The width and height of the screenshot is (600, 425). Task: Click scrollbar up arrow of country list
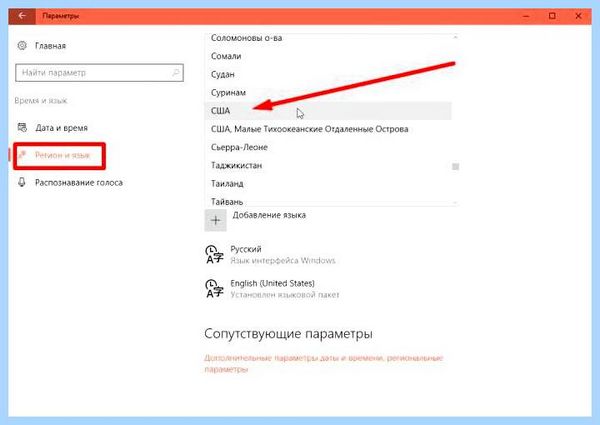click(x=455, y=37)
